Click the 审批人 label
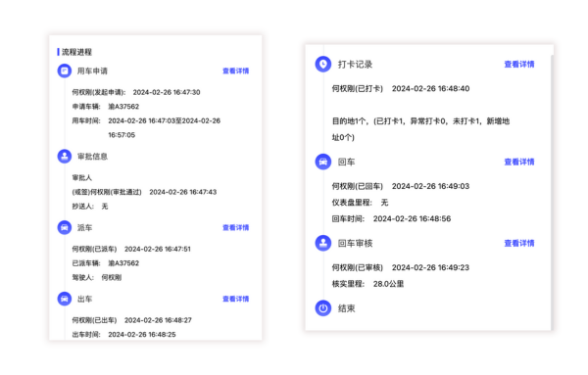This screenshot has height=375, width=588. (x=81, y=177)
